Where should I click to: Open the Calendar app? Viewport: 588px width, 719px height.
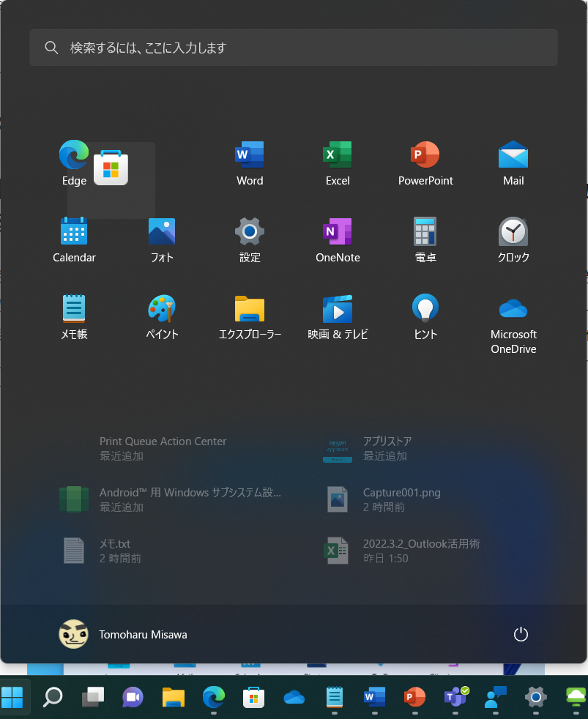[x=74, y=240]
